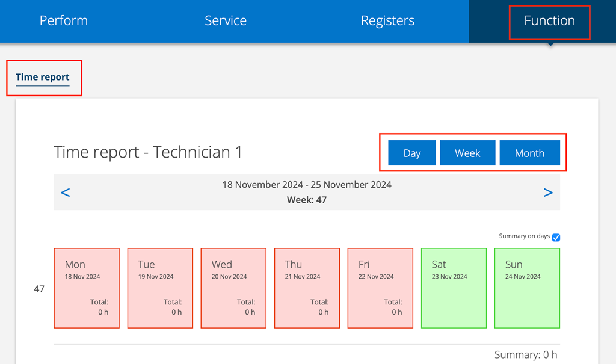This screenshot has height=364, width=616.
Task: Switch to the Time report tab
Action: click(43, 77)
